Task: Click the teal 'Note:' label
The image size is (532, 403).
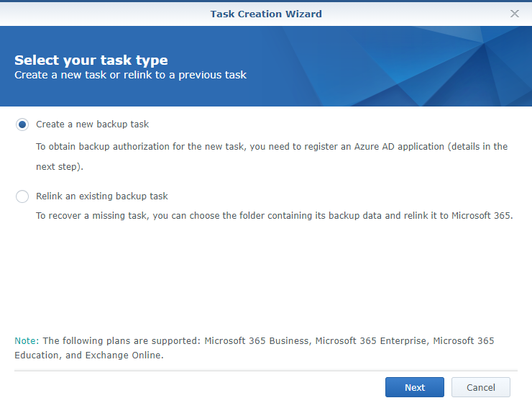Action: (27, 341)
